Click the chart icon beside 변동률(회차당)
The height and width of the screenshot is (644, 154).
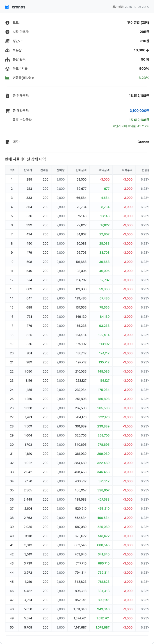[8, 78]
